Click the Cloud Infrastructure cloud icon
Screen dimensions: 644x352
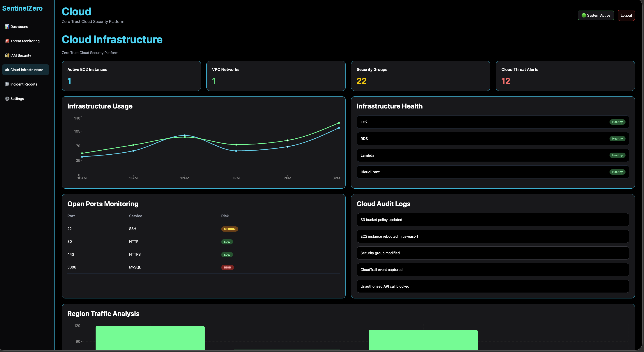click(x=7, y=70)
